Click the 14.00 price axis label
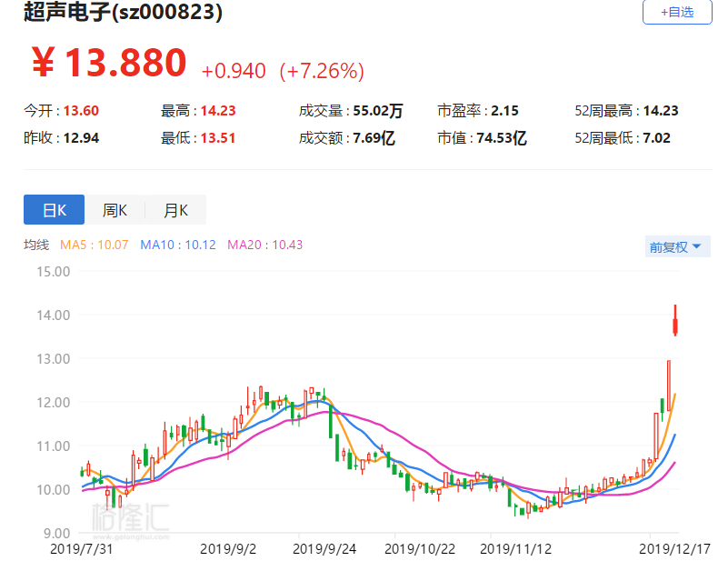 click(x=54, y=316)
